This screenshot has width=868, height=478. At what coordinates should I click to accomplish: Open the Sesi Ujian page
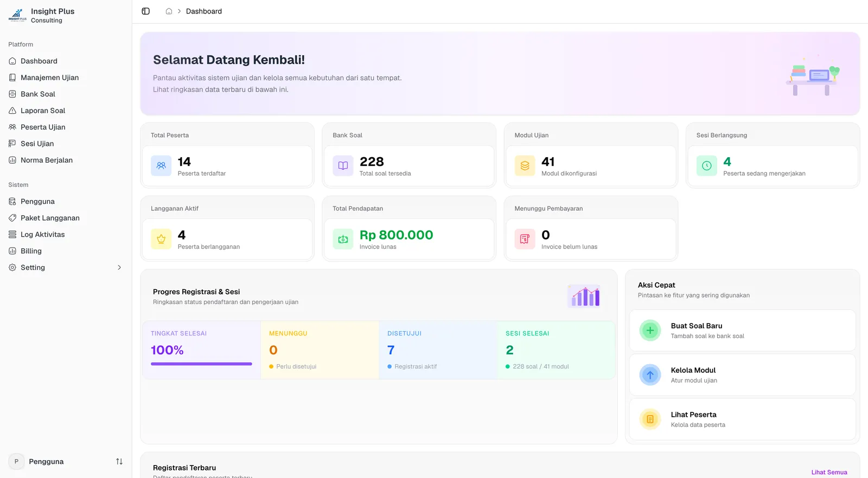pos(66,144)
